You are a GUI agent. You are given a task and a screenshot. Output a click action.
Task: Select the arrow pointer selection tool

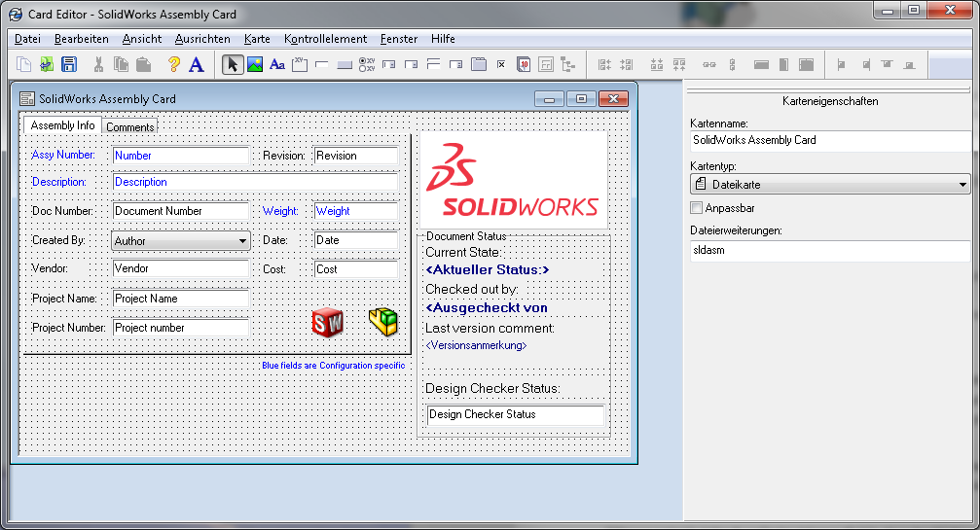[x=233, y=64]
